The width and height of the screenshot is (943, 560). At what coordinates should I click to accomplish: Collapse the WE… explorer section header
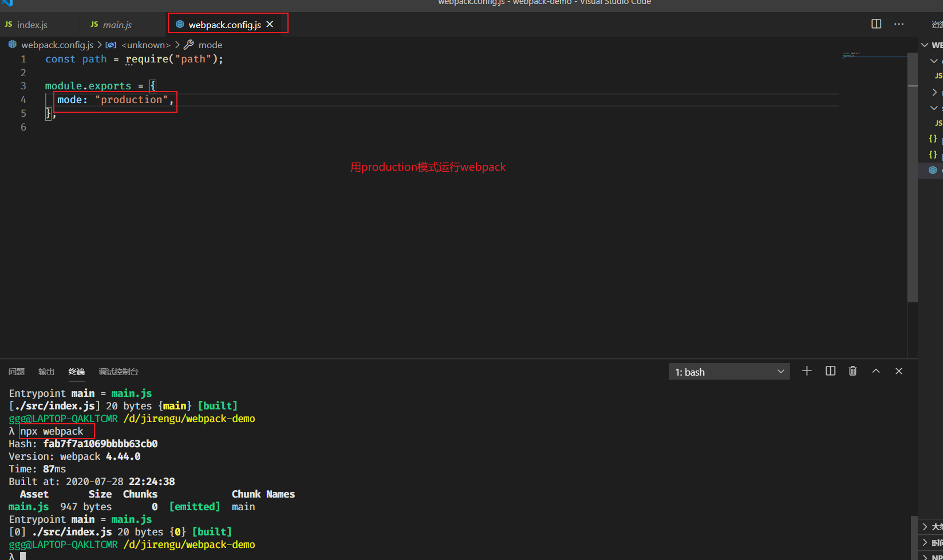coord(932,45)
